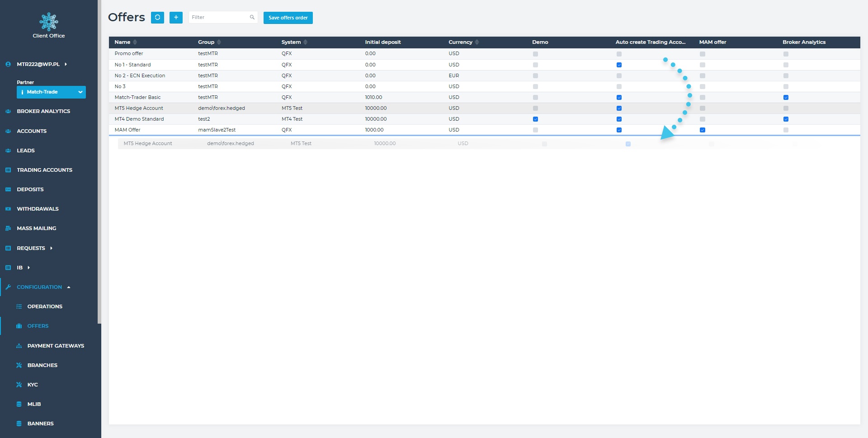Open Trading Accounts from the sidebar

pos(44,170)
